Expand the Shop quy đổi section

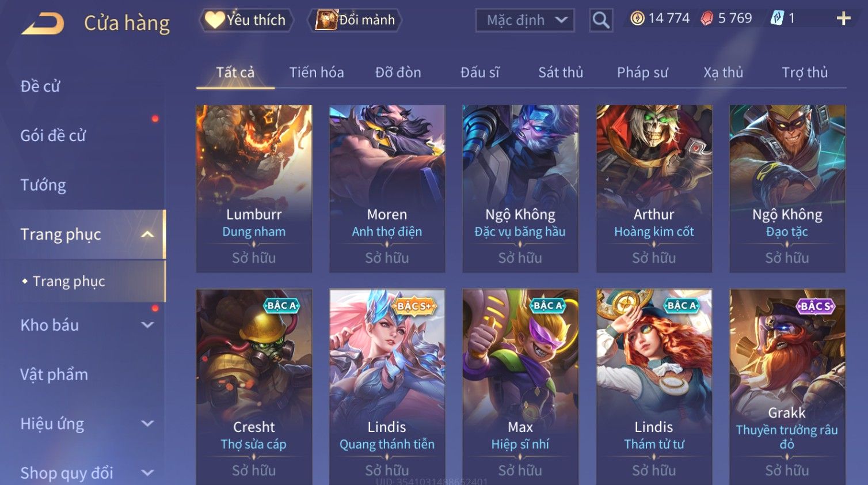coord(147,473)
